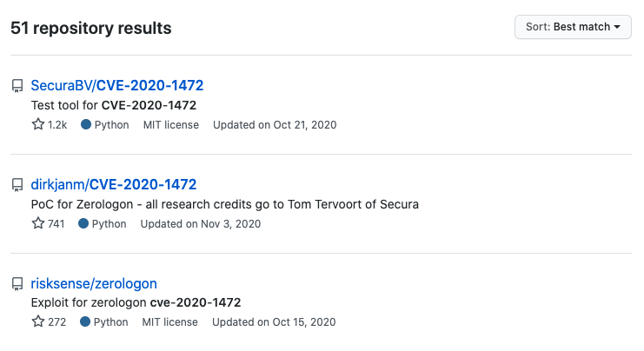This screenshot has height=351, width=644.
Task: Click the repository icon beside SecuraBV/CVE-2020-1472
Action: pyautogui.click(x=17, y=86)
